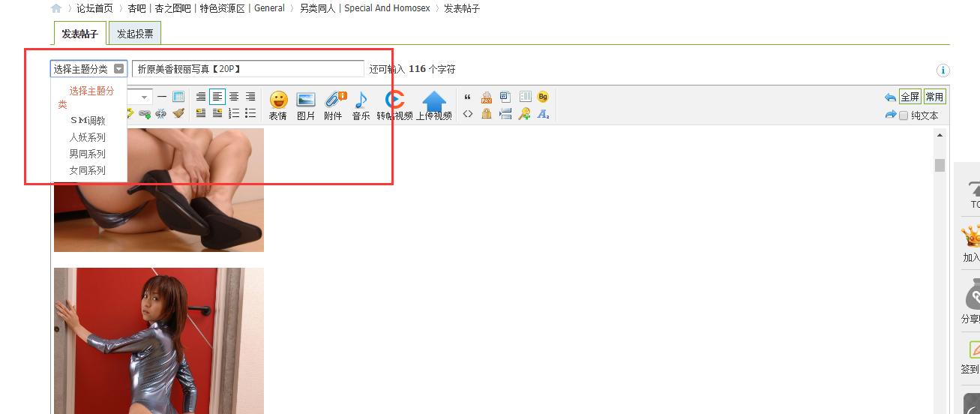Click the blue redo arrow
980x414 pixels.
tap(890, 115)
